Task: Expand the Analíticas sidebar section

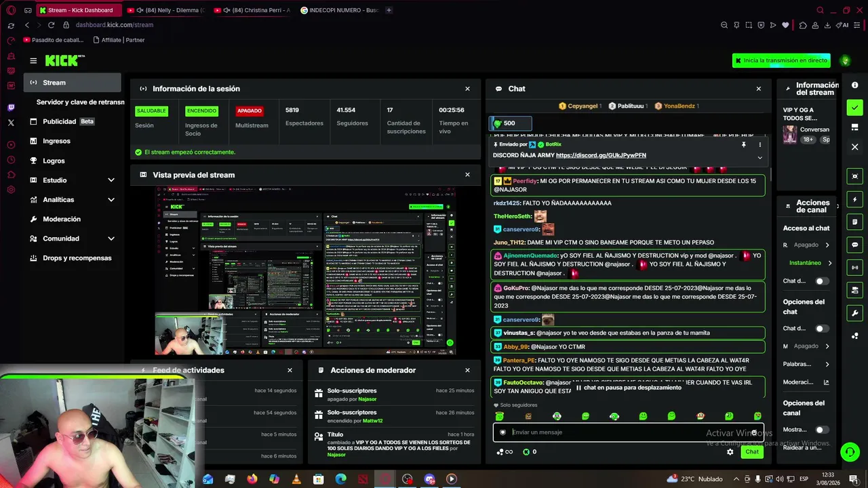Action: click(x=111, y=200)
